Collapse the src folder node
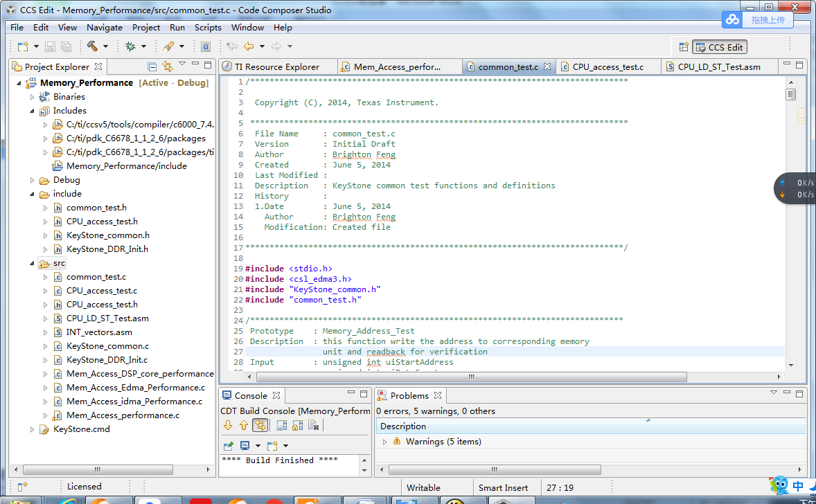 pos(32,263)
